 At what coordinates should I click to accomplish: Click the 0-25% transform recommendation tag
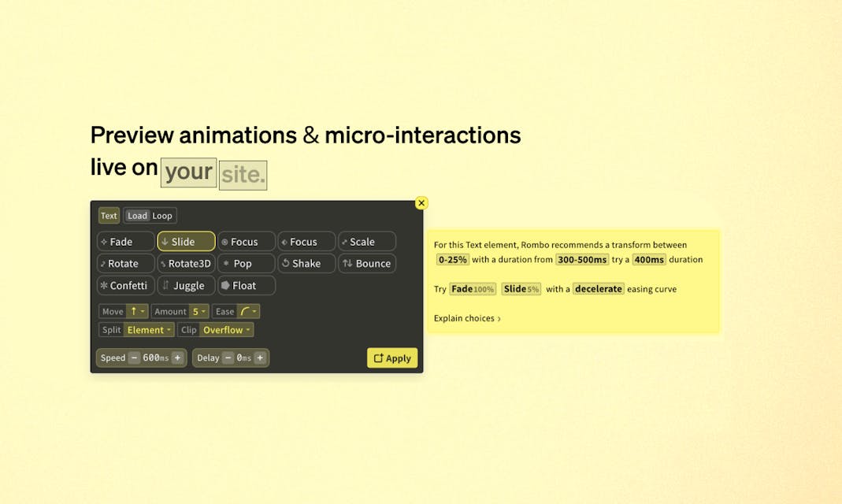[453, 260]
